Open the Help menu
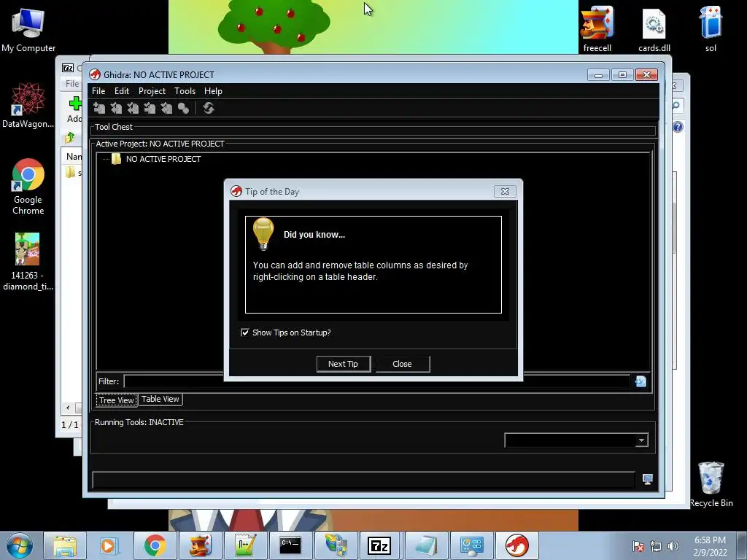Image resolution: width=747 pixels, height=560 pixels. [x=213, y=91]
